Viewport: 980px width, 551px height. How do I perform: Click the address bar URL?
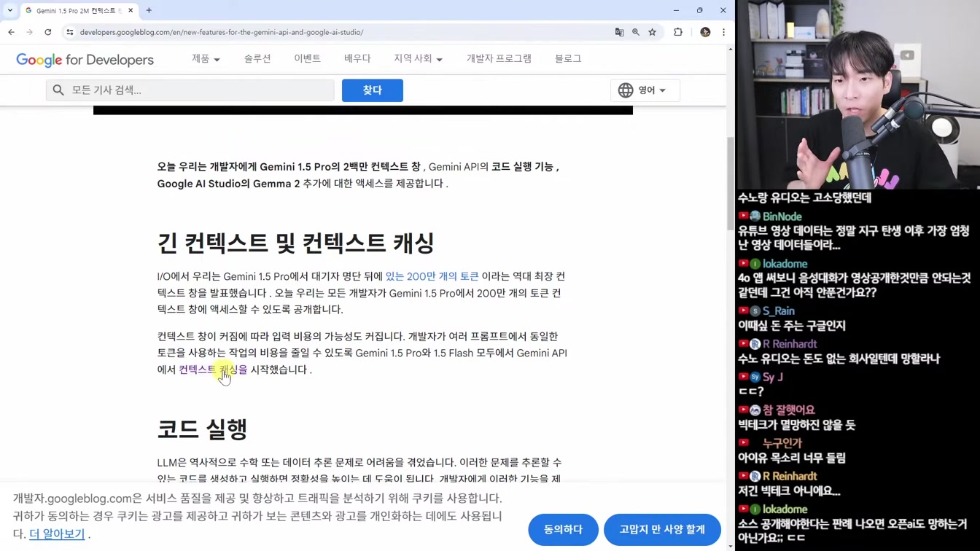pyautogui.click(x=222, y=32)
